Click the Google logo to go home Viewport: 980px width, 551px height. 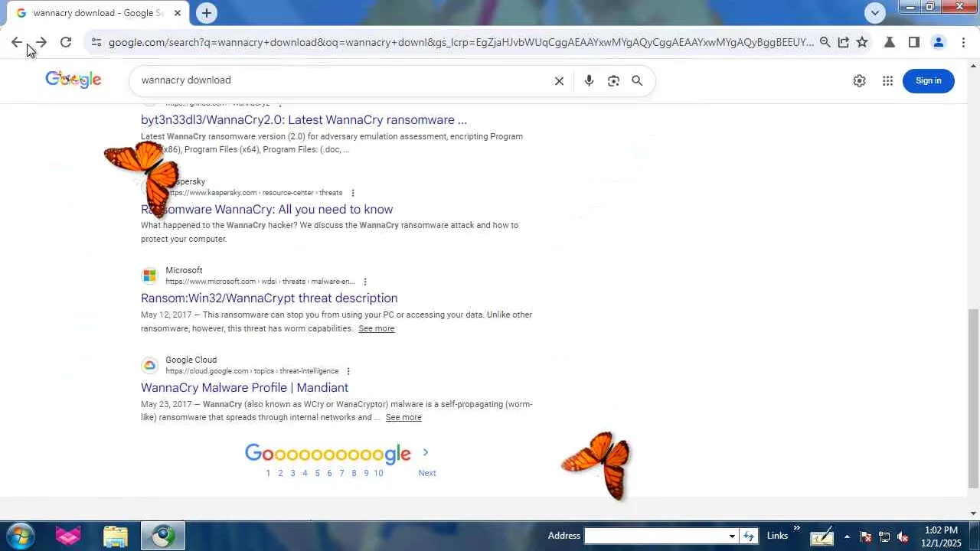coord(73,80)
